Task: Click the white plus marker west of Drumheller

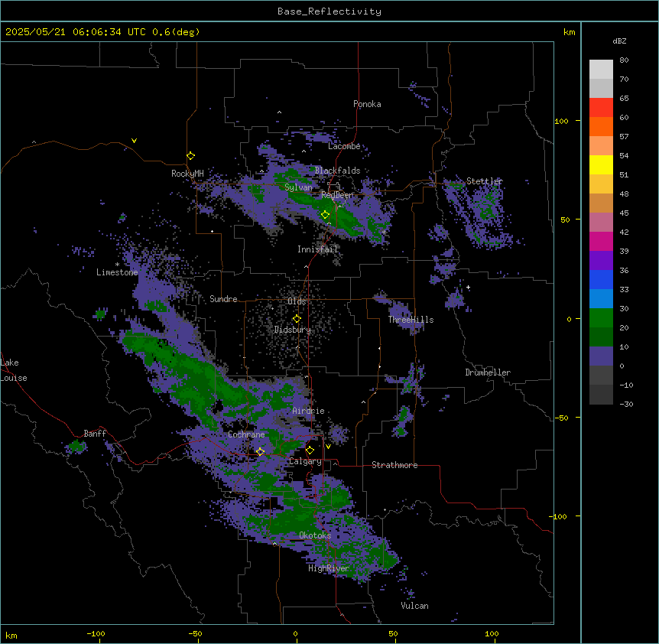Action: coord(468,288)
